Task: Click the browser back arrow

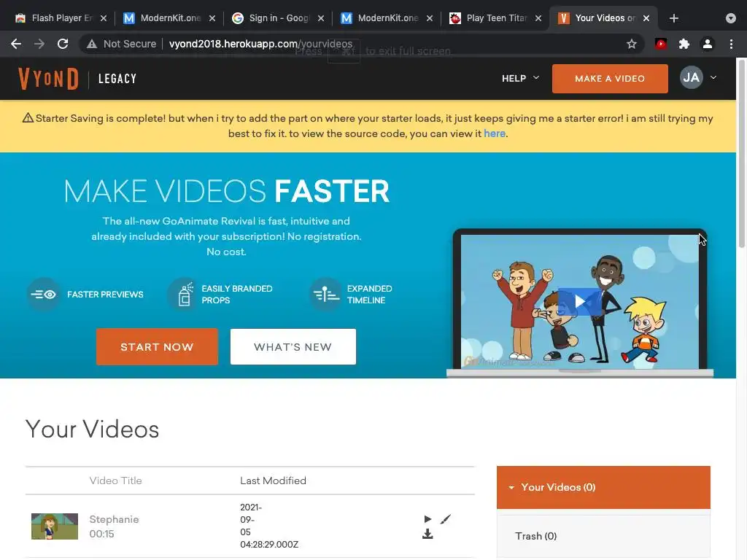Action: [x=16, y=44]
